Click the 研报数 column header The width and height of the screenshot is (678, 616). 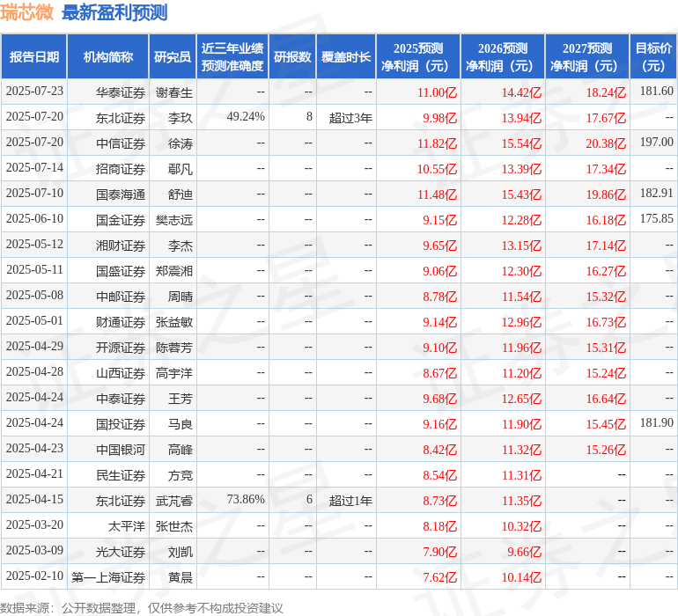pyautogui.click(x=292, y=56)
